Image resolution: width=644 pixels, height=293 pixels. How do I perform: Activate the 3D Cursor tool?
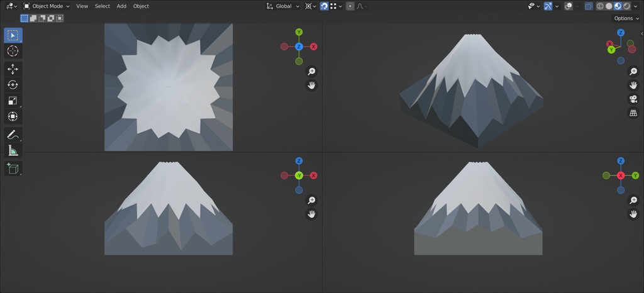coord(13,52)
